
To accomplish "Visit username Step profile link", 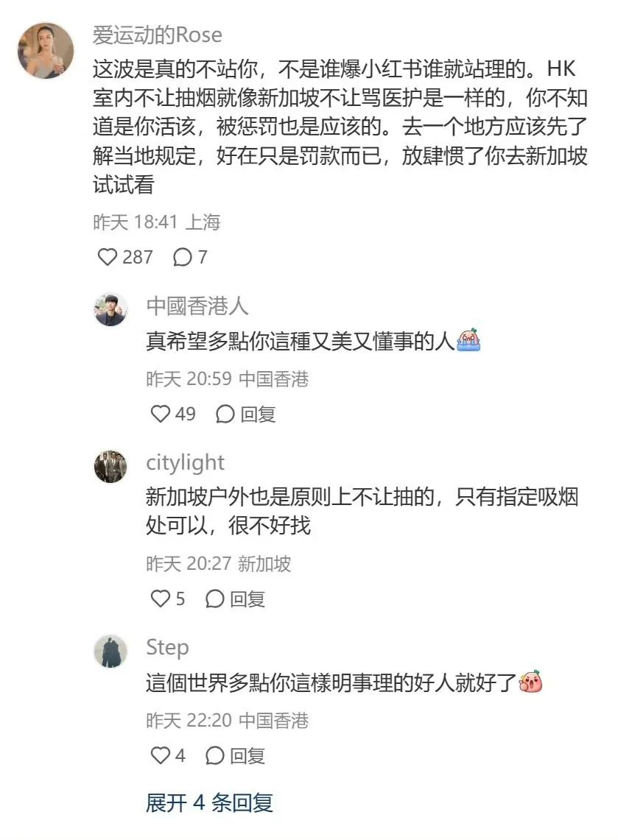I will 167,648.
